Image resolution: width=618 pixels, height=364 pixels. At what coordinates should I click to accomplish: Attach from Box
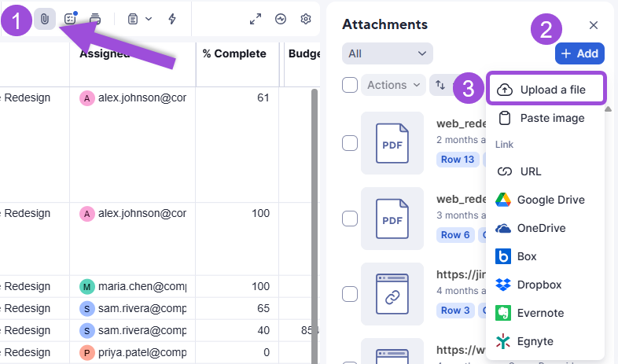point(546,256)
